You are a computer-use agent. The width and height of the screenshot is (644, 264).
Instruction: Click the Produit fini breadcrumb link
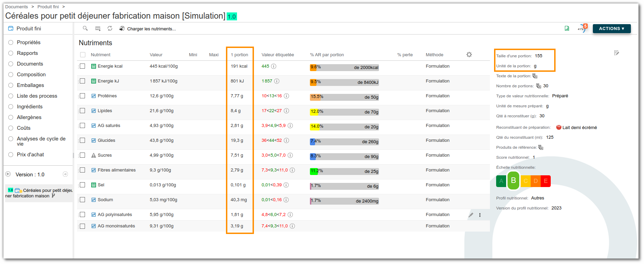(48, 7)
